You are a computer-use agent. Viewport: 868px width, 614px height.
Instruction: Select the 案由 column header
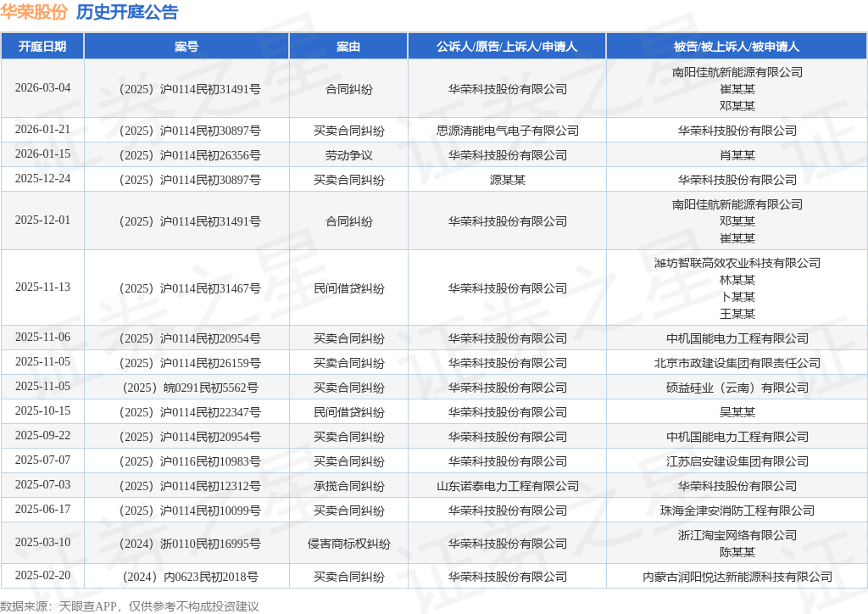(348, 47)
